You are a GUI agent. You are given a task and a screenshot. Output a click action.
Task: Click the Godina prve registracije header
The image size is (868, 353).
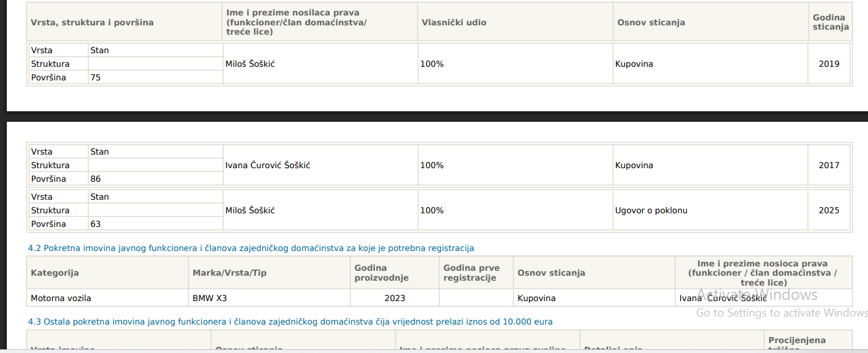(471, 273)
